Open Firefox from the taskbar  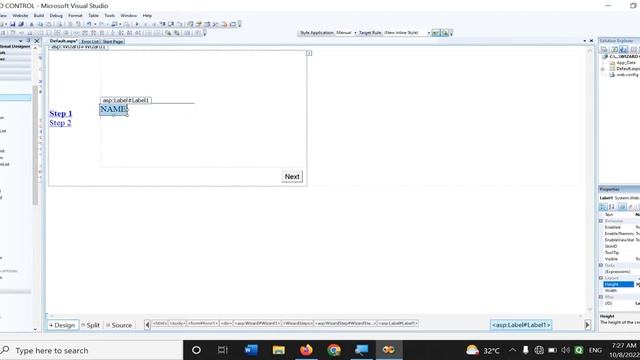tap(306, 350)
